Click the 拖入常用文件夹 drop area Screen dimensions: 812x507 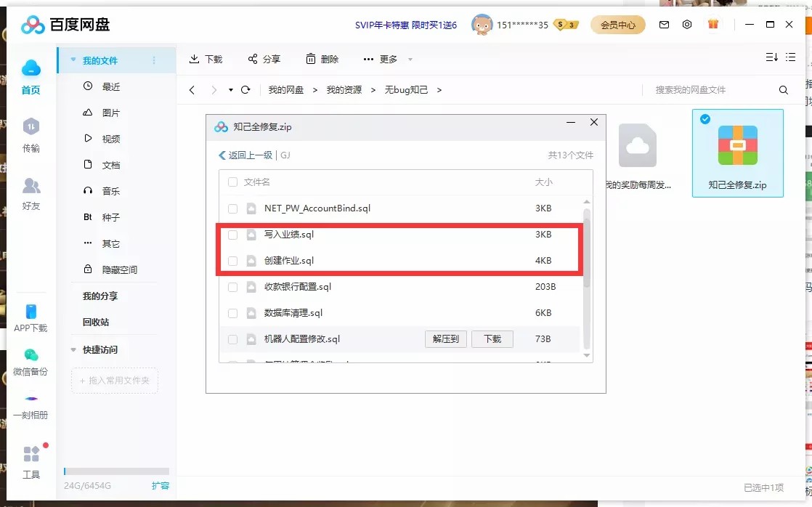click(115, 381)
